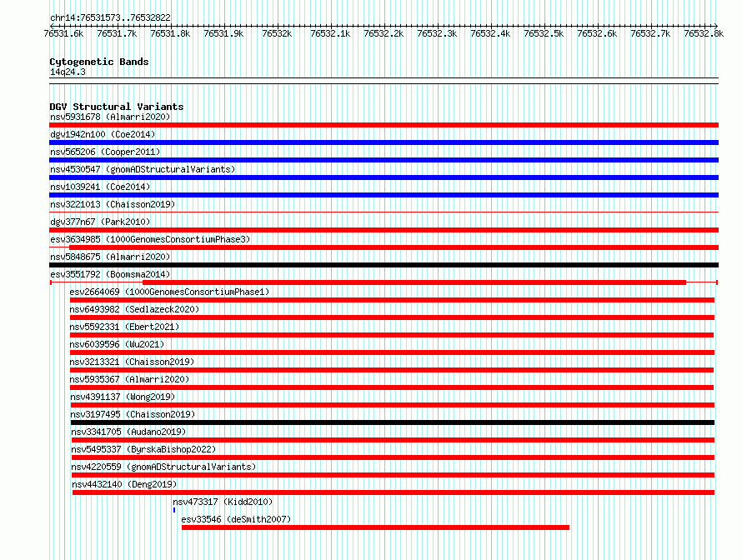Select the 14q24.3 band label
This screenshot has height=560, width=742.
click(x=68, y=72)
